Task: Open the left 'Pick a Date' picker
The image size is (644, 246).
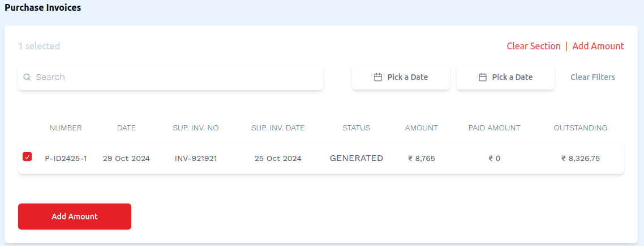Action: [401, 77]
